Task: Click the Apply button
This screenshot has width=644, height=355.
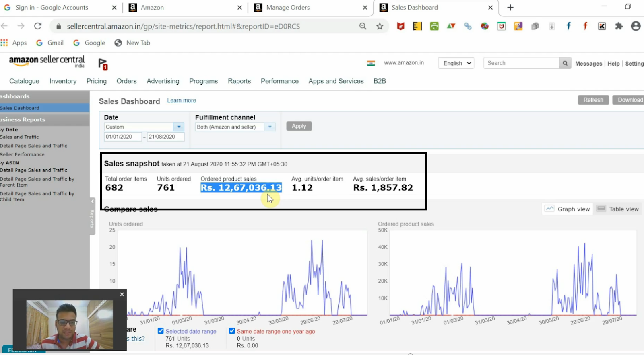Action: 299,126
